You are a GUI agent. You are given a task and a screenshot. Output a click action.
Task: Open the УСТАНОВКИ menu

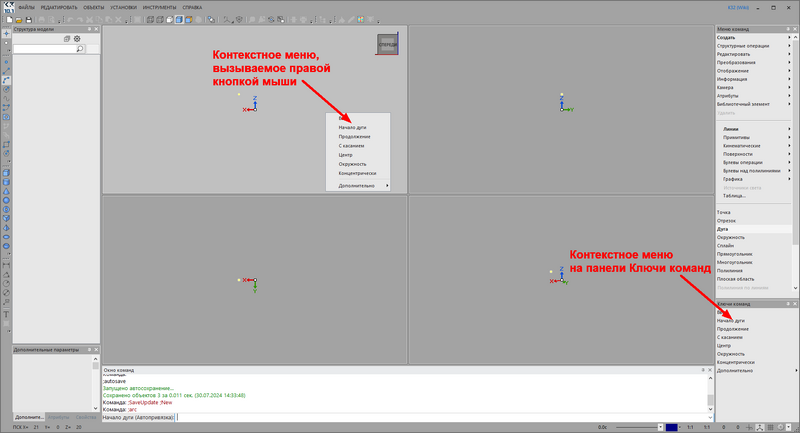tap(123, 8)
